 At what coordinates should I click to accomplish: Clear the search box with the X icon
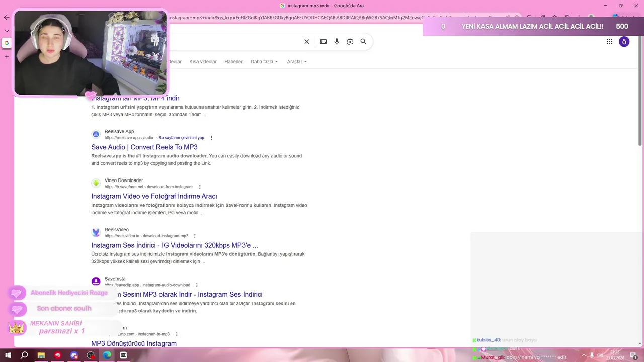click(x=307, y=42)
